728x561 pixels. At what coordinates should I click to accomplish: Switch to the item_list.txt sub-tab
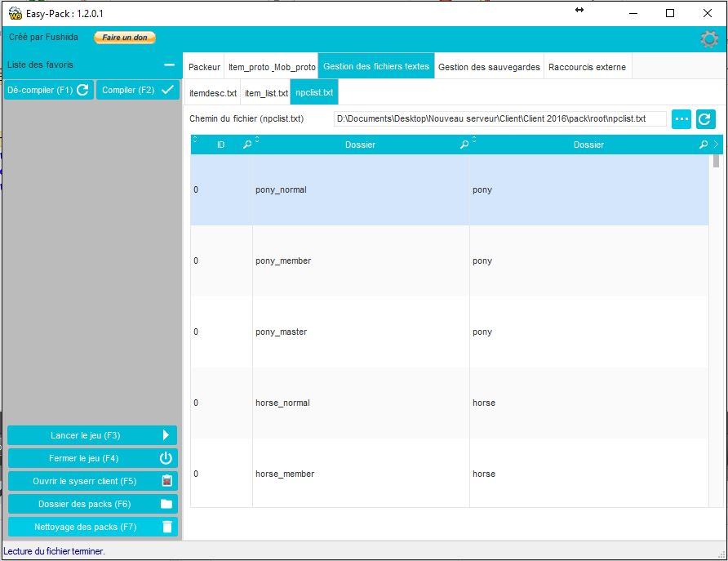click(266, 93)
